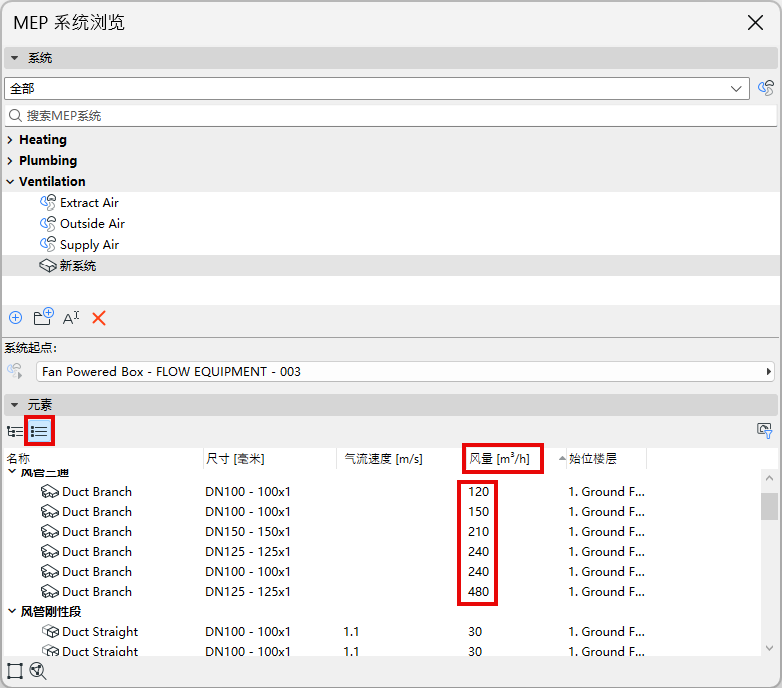Click the ventilation icon beside the system dropdown
782x688 pixels.
tap(766, 88)
